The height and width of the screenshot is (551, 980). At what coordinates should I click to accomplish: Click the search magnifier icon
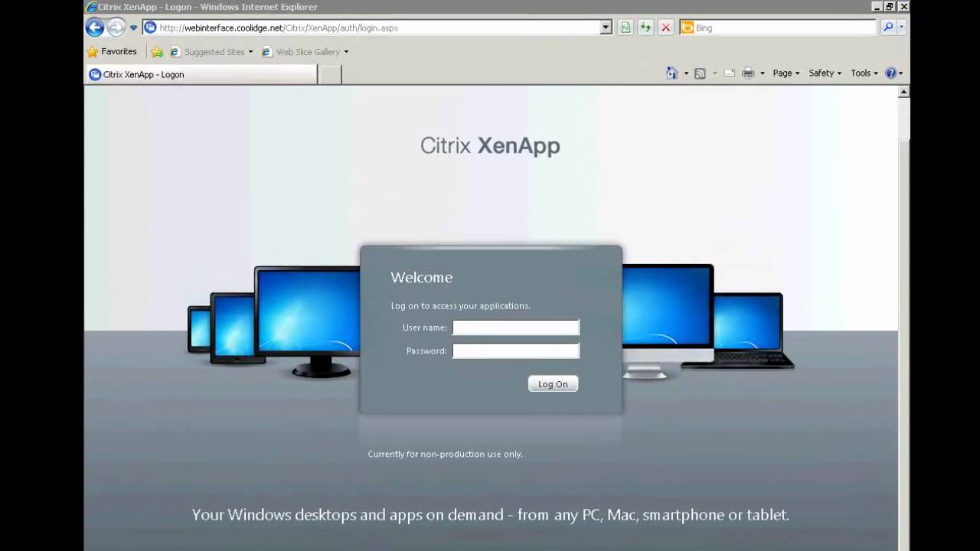[887, 28]
